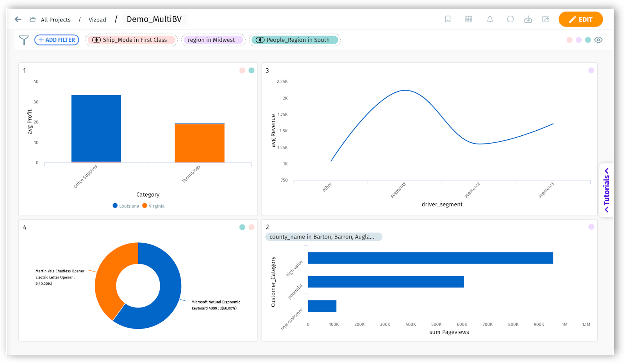Click the blue Office Supplies bar
Viewport: 625px width, 364px height.
pyautogui.click(x=96, y=128)
